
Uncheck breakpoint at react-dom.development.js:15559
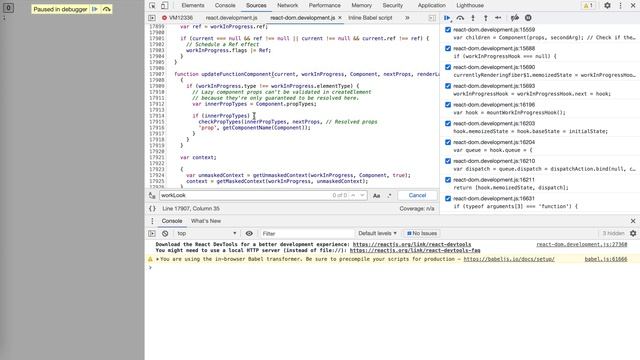[448, 30]
